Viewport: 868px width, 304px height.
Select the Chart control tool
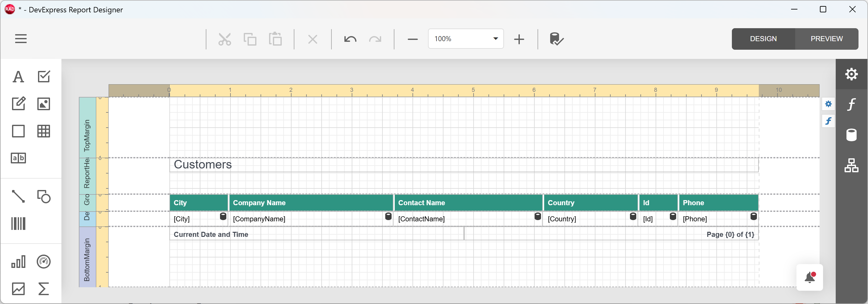pyautogui.click(x=18, y=262)
